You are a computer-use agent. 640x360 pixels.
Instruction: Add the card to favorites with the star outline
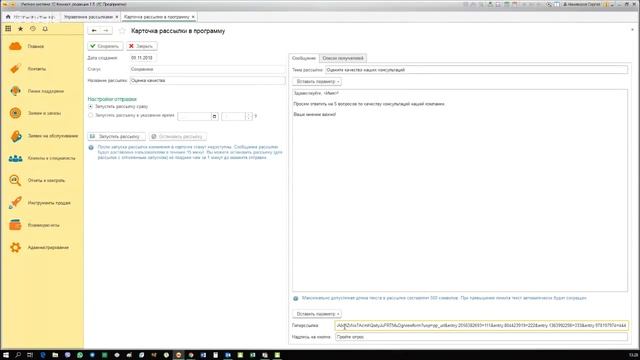pos(122,31)
